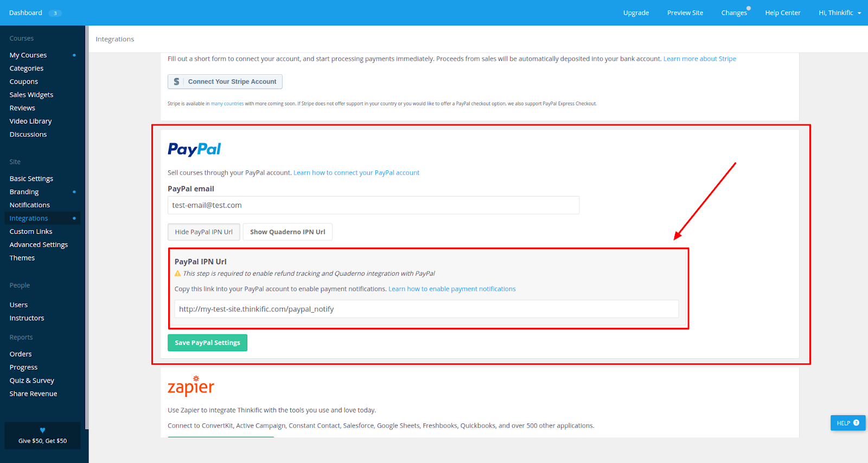868x463 pixels.
Task: Click the PayPal logo
Action: [194, 149]
